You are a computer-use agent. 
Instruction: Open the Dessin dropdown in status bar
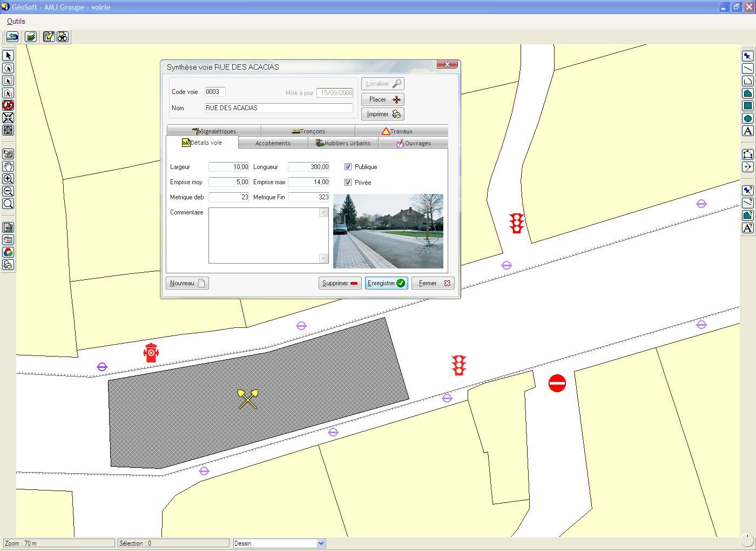click(321, 543)
